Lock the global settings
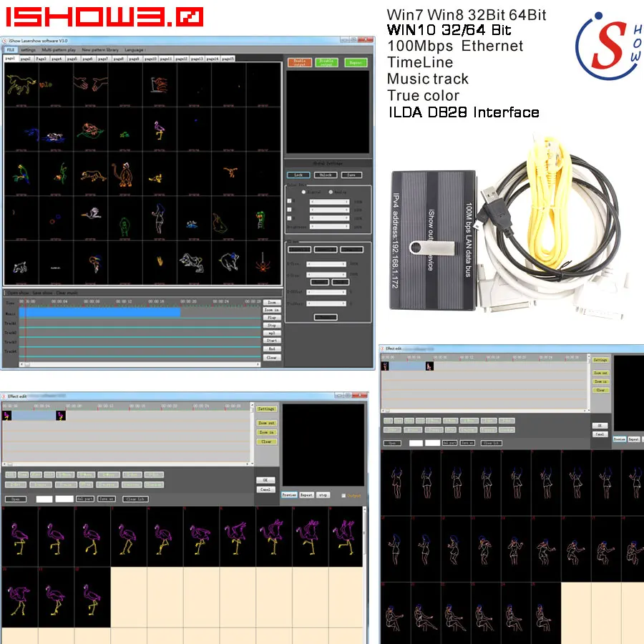Image resolution: width=644 pixels, height=644 pixels. click(x=298, y=175)
